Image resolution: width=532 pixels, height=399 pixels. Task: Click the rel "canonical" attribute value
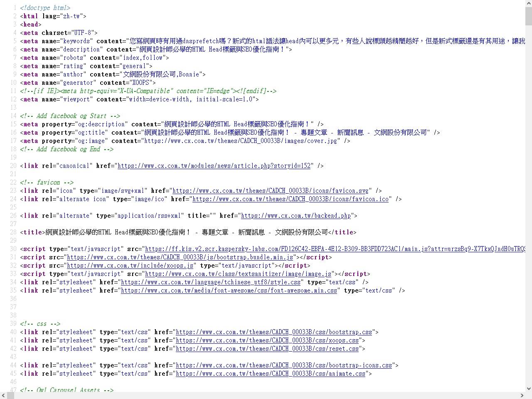(75, 166)
